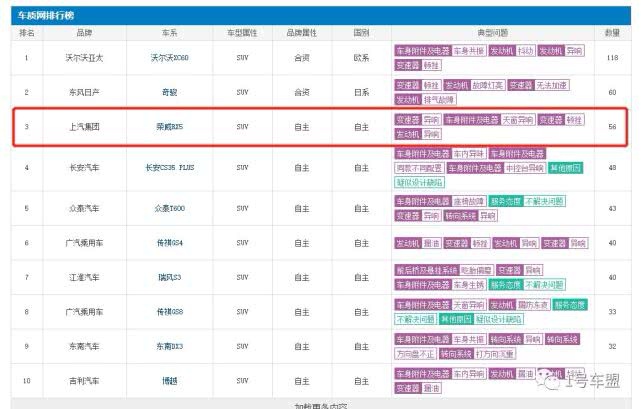Click 不解决问题 tag in 瑞风S3 row
The image size is (641, 409).
coord(544,284)
